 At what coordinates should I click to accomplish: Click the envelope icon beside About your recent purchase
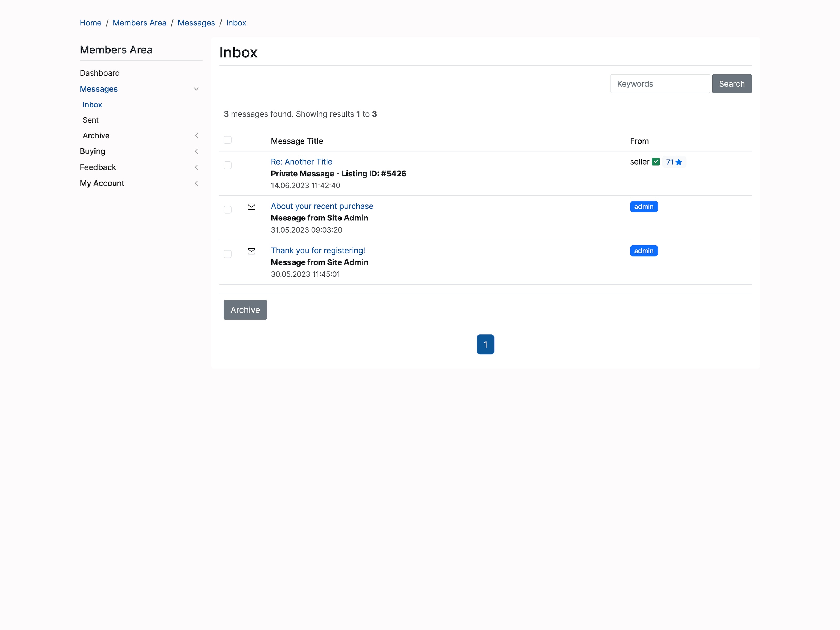(251, 207)
